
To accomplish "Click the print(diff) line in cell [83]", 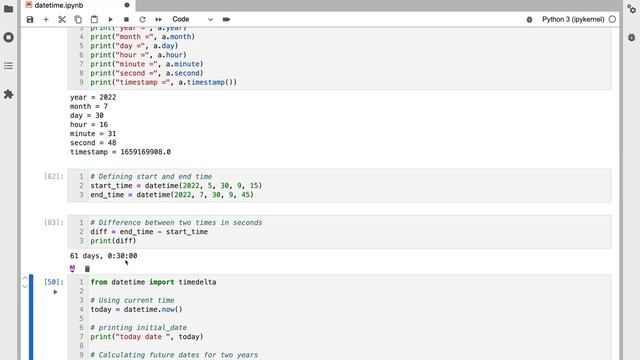I will pyautogui.click(x=113, y=240).
